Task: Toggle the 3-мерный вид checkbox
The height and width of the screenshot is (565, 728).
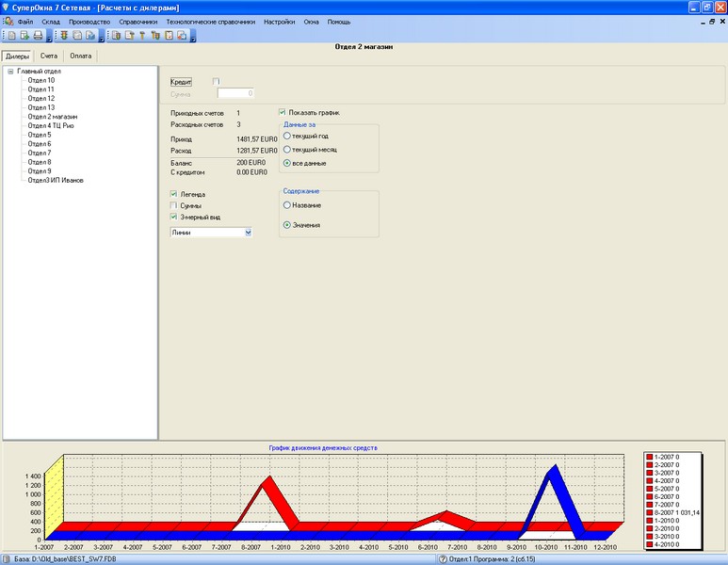Action: pos(173,217)
